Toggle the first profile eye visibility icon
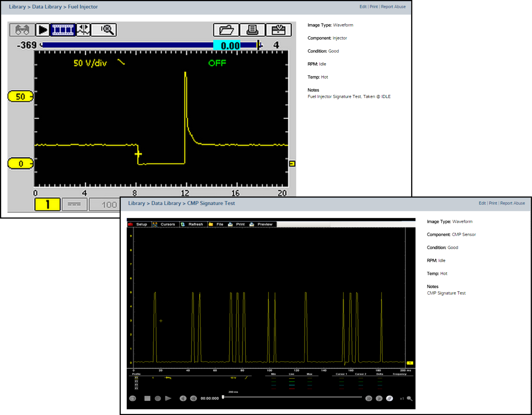532x415 pixels. click(x=136, y=378)
